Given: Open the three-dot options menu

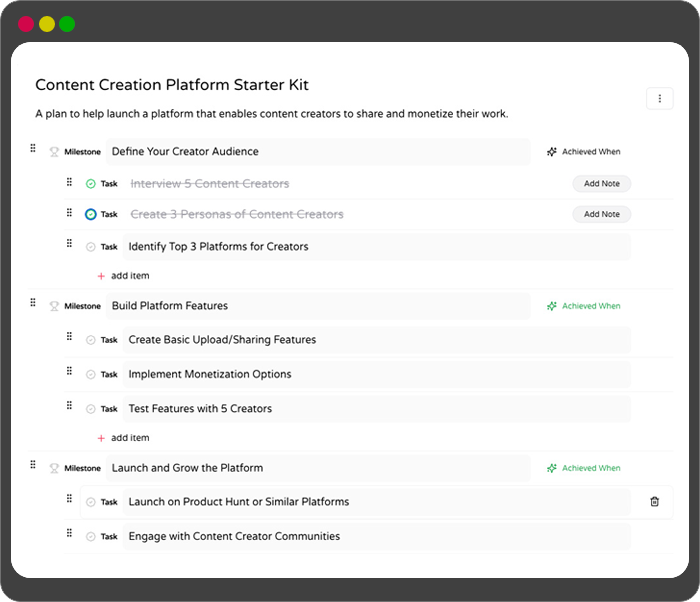Looking at the screenshot, I should (x=659, y=98).
